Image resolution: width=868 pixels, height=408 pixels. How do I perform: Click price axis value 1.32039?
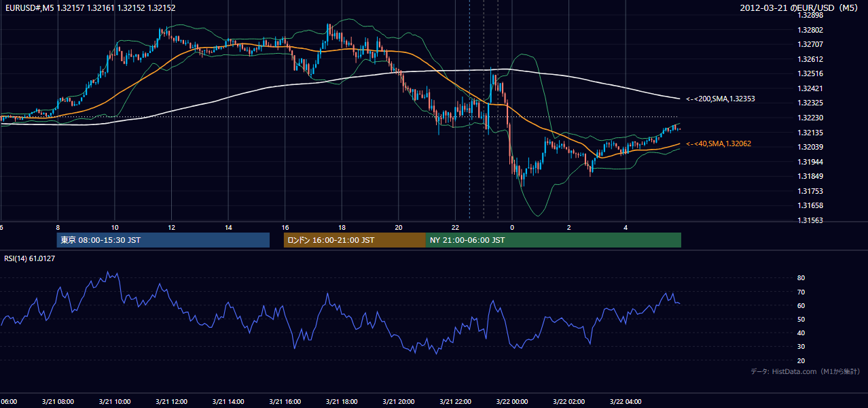811,147
